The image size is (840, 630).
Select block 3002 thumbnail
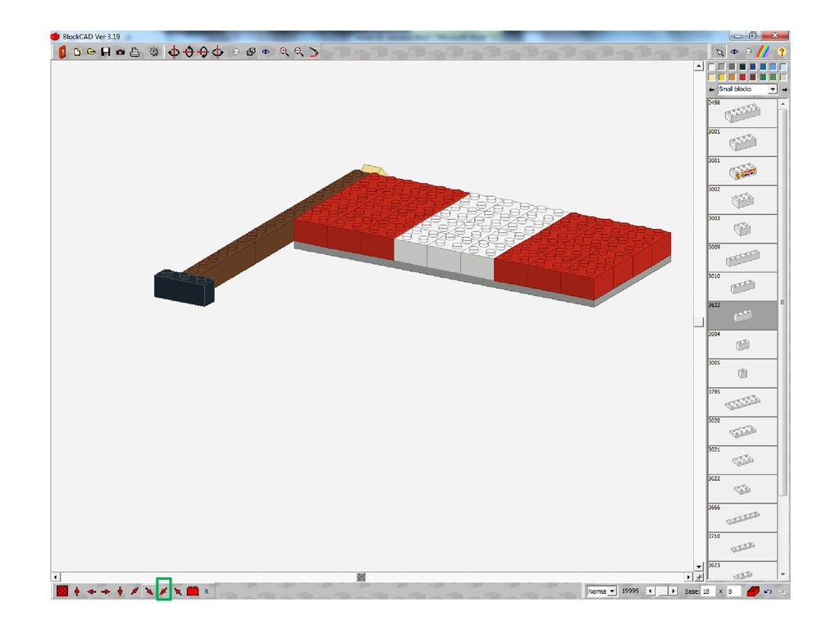(x=742, y=200)
